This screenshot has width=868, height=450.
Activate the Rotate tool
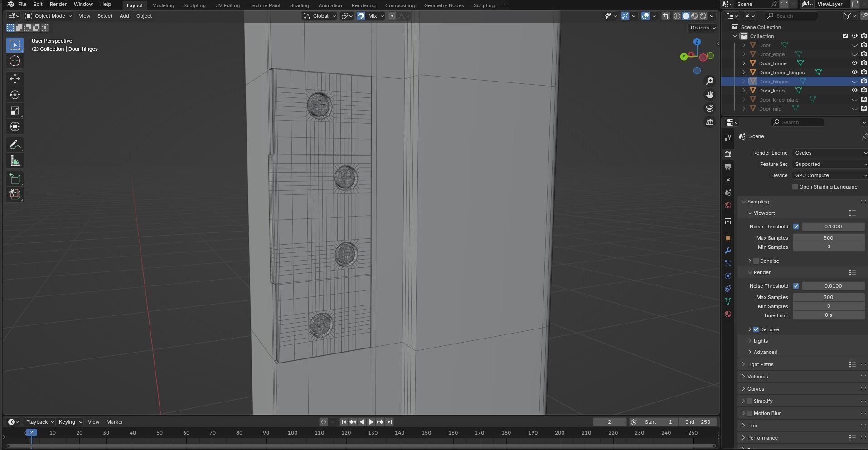pyautogui.click(x=15, y=95)
